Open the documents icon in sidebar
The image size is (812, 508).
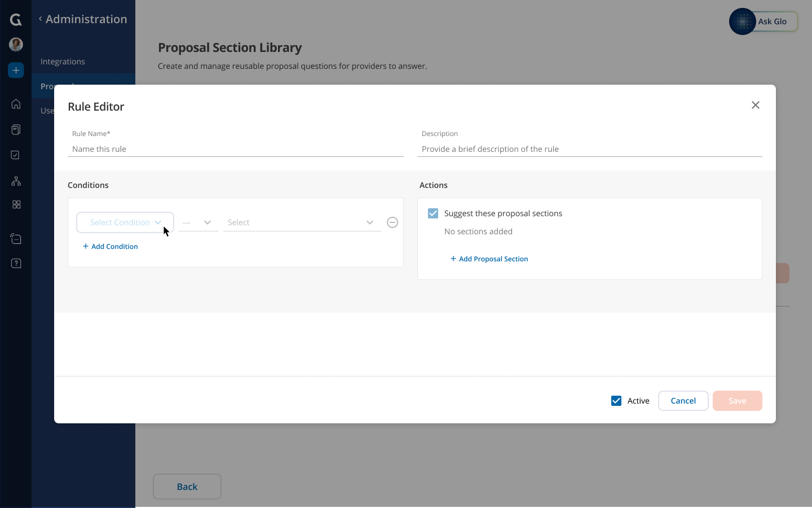coord(16,129)
